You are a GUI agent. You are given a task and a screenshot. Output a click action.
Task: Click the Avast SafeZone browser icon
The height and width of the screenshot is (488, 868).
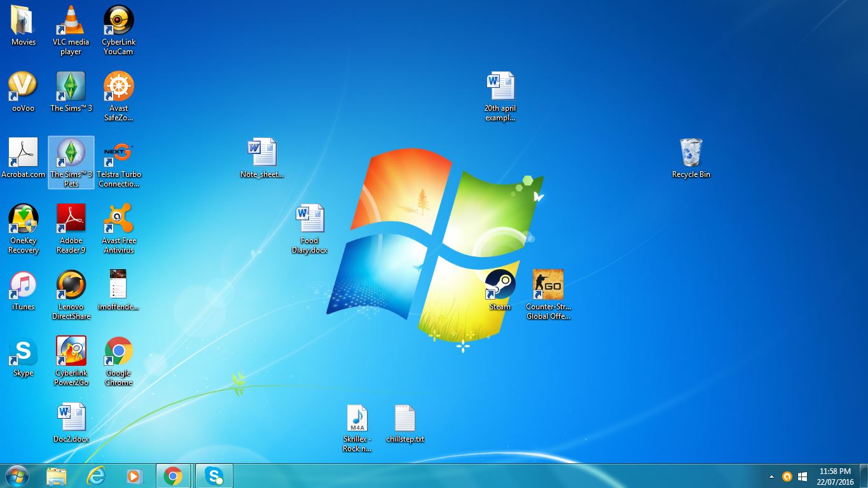pyautogui.click(x=119, y=97)
